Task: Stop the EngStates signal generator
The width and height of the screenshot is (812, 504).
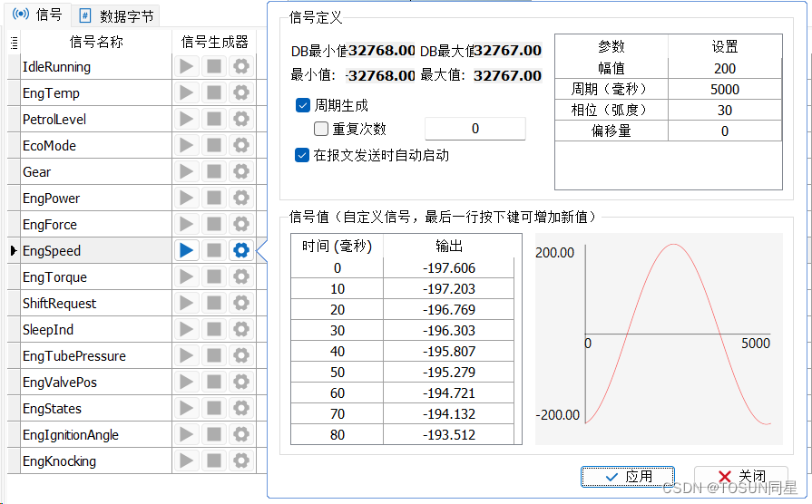Action: 214,409
